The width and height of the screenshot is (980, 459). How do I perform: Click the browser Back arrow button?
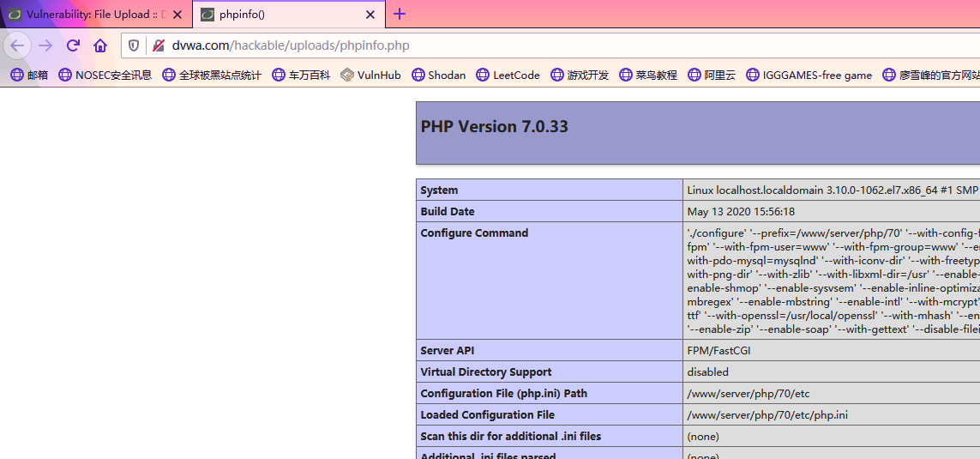(x=17, y=45)
